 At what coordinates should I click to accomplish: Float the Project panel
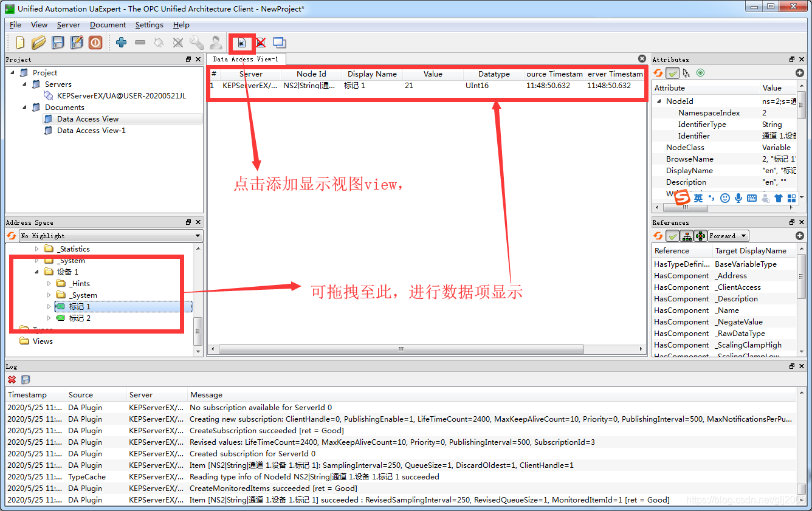[188, 60]
